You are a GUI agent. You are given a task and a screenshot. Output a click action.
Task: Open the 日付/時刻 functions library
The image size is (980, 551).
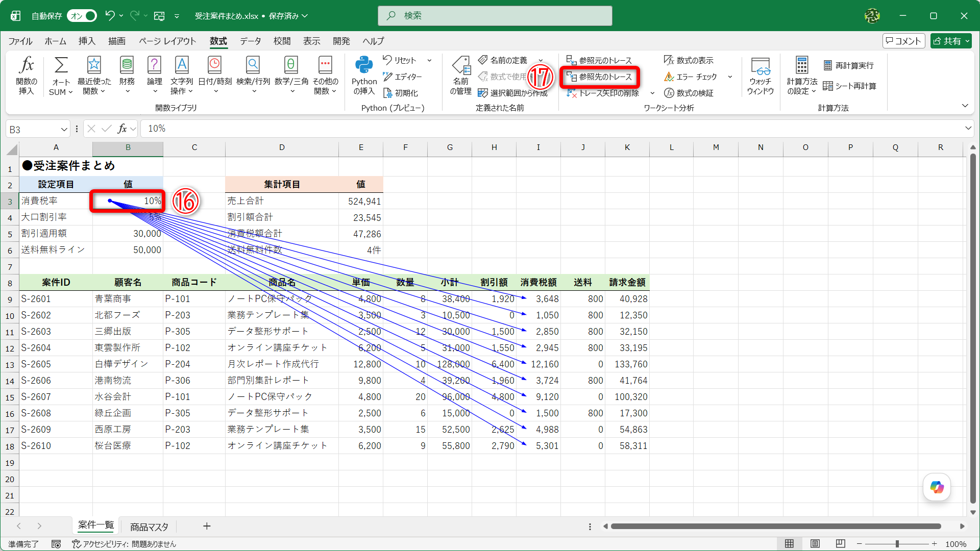point(215,76)
